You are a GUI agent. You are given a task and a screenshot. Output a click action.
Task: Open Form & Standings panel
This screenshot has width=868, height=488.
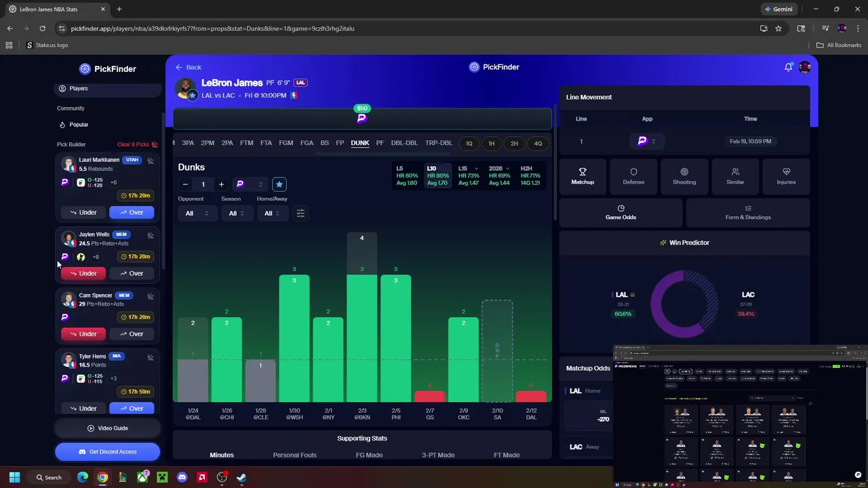tap(748, 212)
